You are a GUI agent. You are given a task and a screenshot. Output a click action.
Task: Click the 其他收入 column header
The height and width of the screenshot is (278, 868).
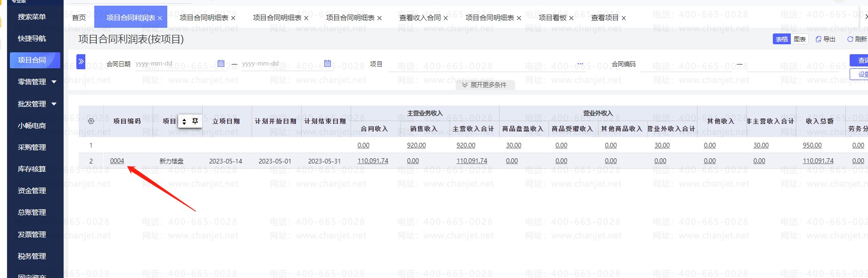721,121
